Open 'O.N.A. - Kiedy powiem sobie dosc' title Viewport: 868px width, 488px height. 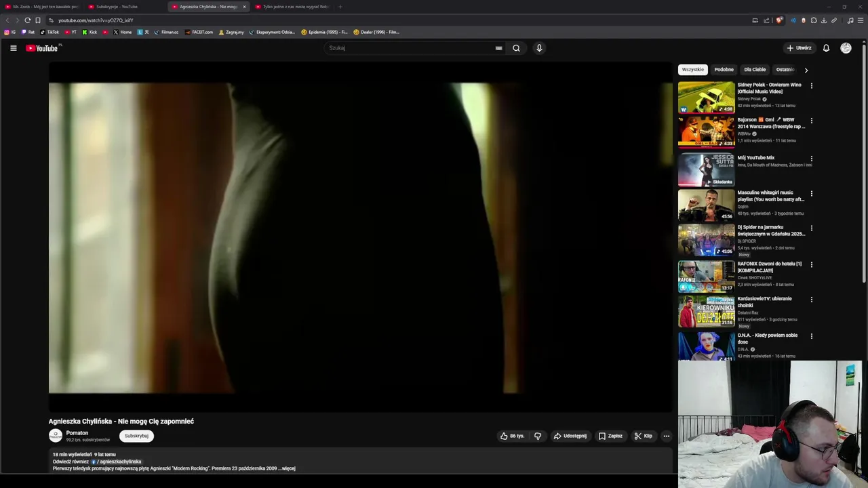coord(768,338)
